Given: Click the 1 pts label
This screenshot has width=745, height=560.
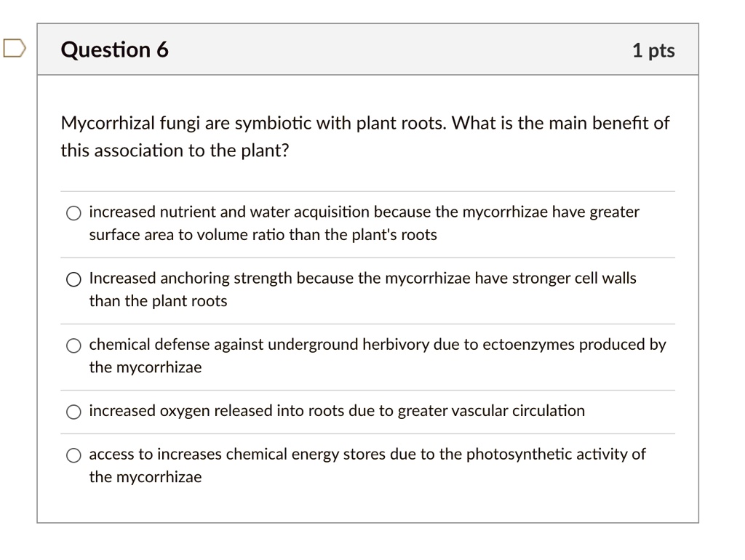Looking at the screenshot, I should tap(654, 49).
